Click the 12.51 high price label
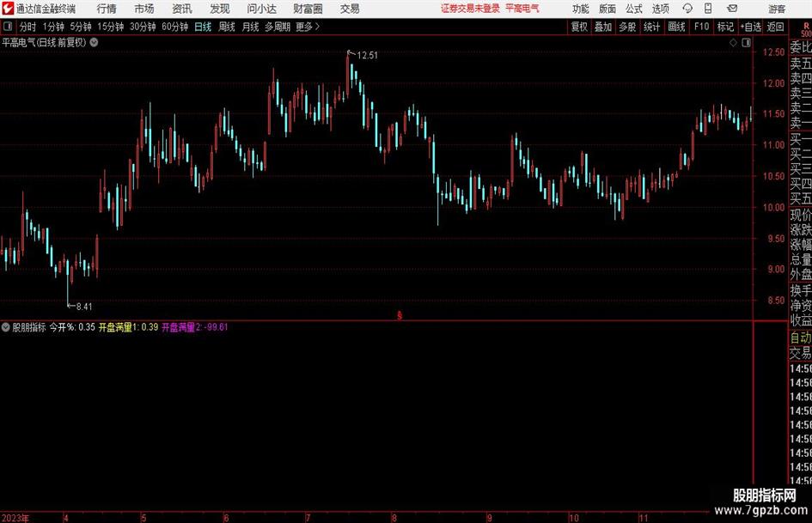The image size is (812, 523). [x=367, y=56]
